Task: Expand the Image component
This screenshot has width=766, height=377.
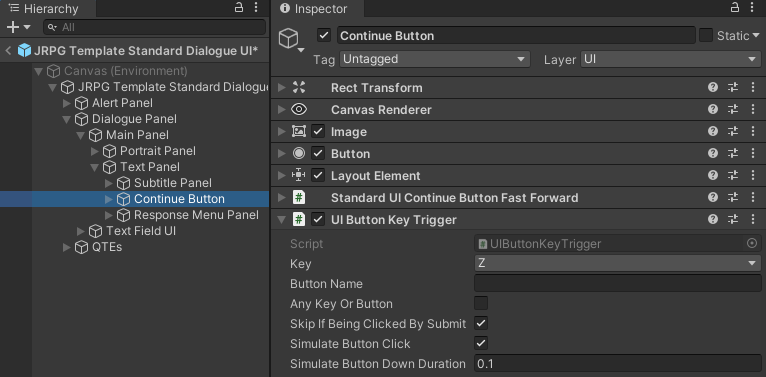Action: (281, 131)
